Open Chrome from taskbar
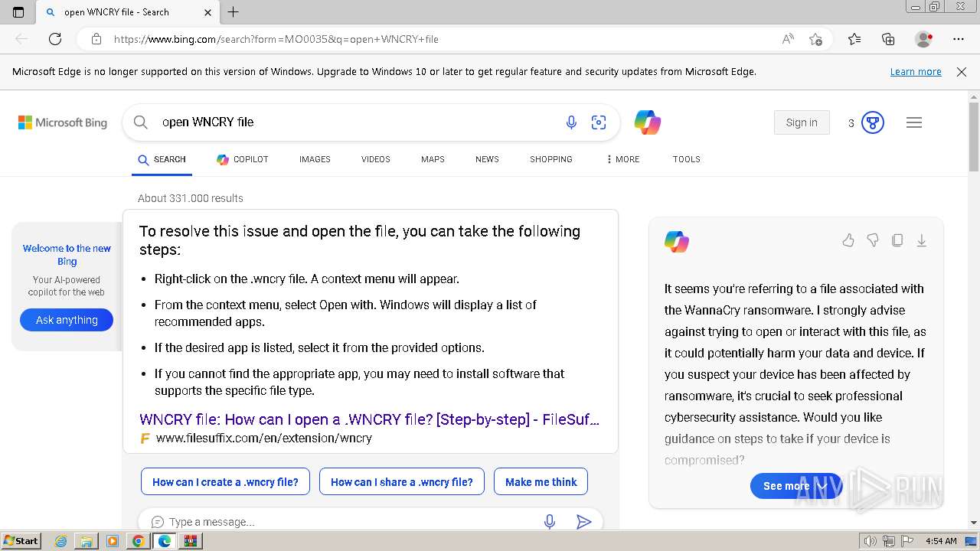980x551 pixels. [138, 541]
